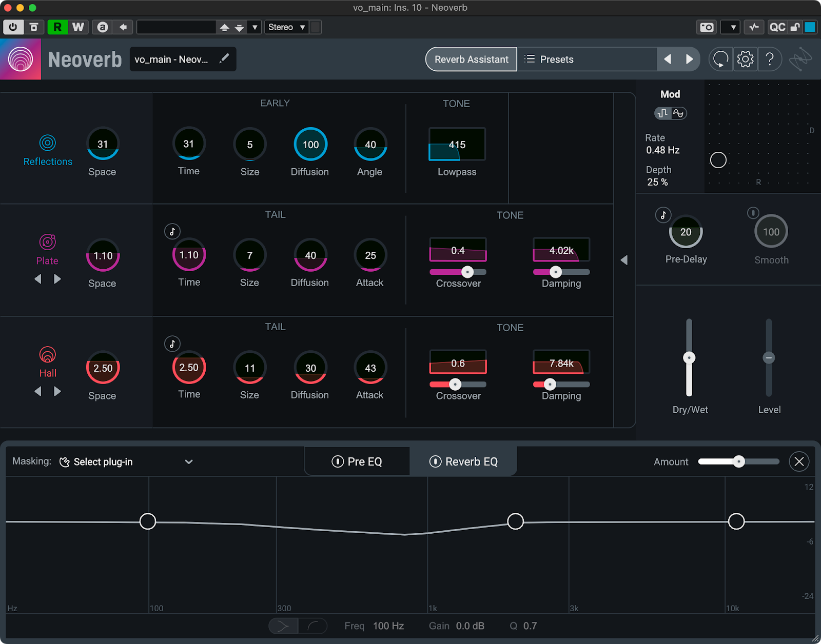The height and width of the screenshot is (644, 821).
Task: Click the pencil icon to rename preset
Action: click(x=224, y=59)
